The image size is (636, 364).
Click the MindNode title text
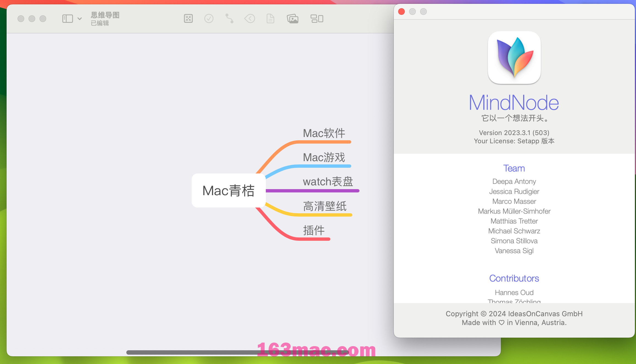click(514, 103)
